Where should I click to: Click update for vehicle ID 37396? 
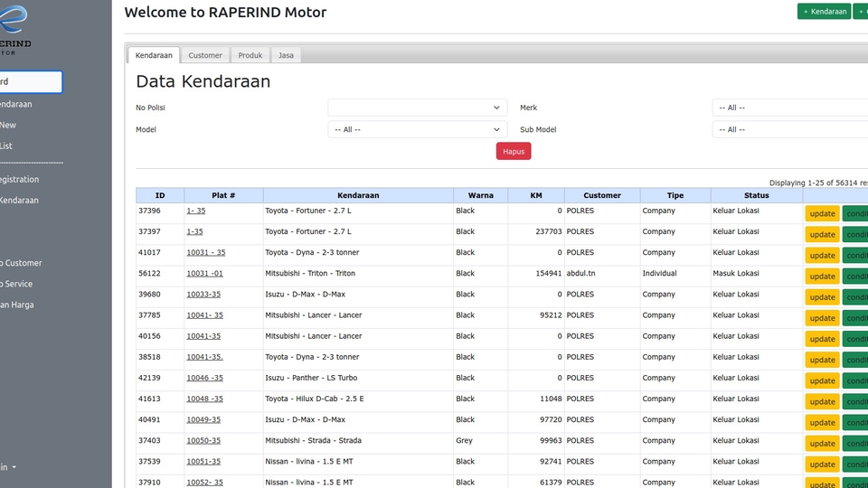[822, 213]
